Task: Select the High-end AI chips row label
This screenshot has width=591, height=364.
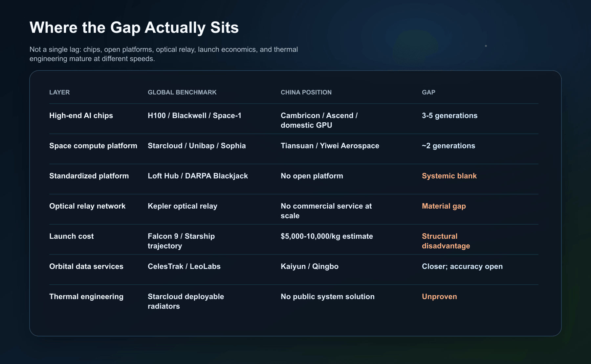Action: (x=81, y=115)
